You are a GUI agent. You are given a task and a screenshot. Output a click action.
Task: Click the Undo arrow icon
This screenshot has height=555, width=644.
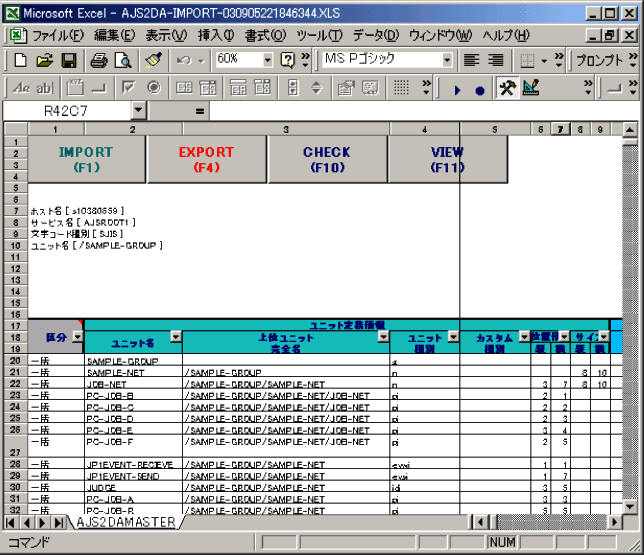coord(183,61)
